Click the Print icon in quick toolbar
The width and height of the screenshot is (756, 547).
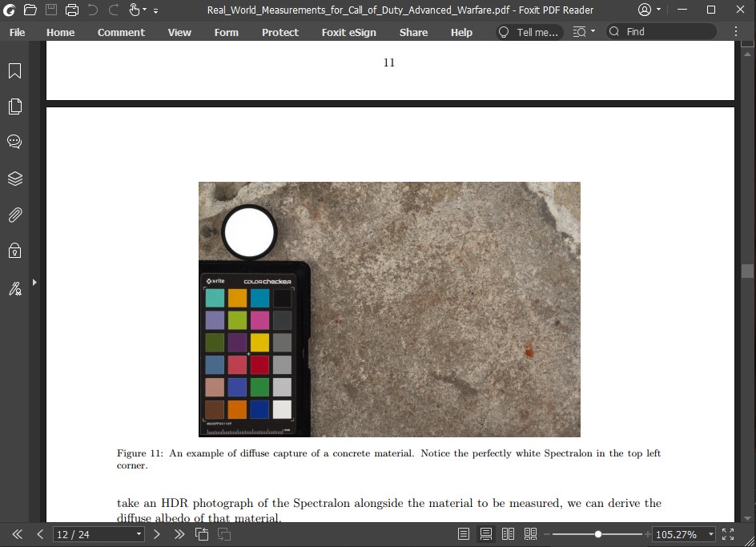pos(72,10)
